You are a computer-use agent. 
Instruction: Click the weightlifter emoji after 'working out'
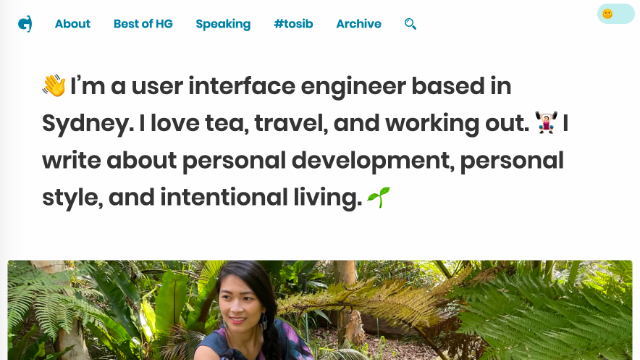pyautogui.click(x=546, y=122)
